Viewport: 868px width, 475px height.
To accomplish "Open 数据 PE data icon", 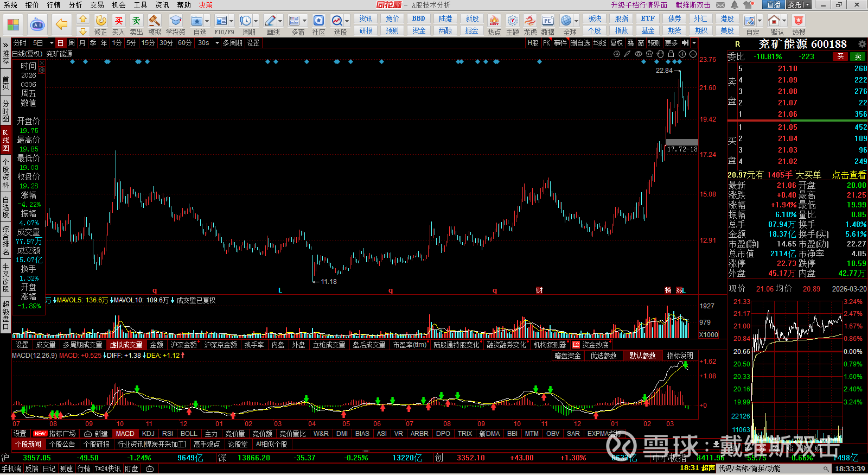I will click(x=548, y=21).
